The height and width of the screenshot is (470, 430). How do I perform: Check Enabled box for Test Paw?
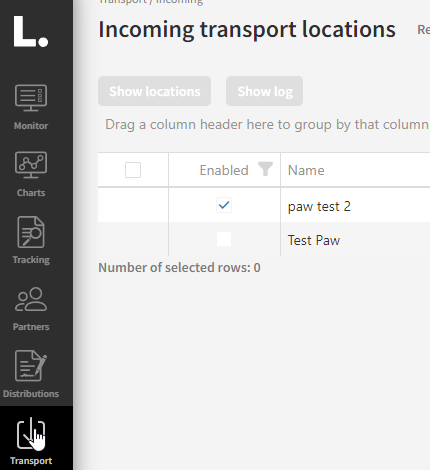point(224,239)
